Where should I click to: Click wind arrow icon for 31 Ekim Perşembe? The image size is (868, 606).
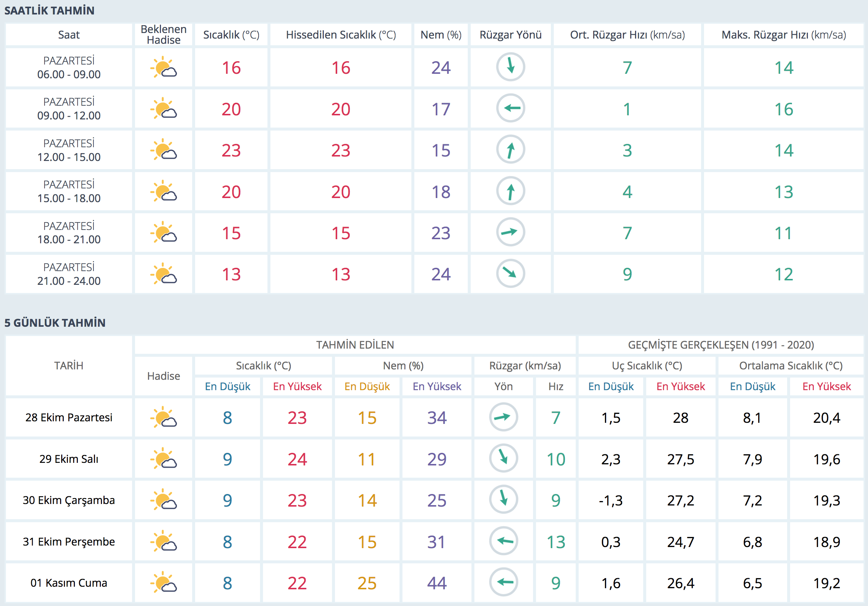pos(503,541)
